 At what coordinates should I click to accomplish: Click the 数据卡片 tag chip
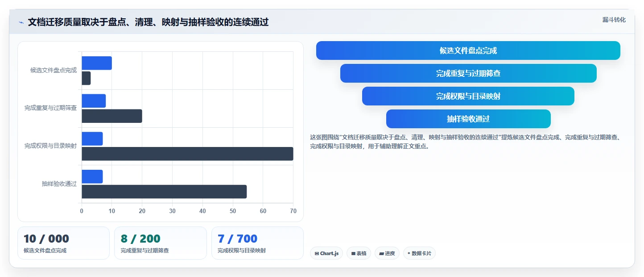coord(419,253)
